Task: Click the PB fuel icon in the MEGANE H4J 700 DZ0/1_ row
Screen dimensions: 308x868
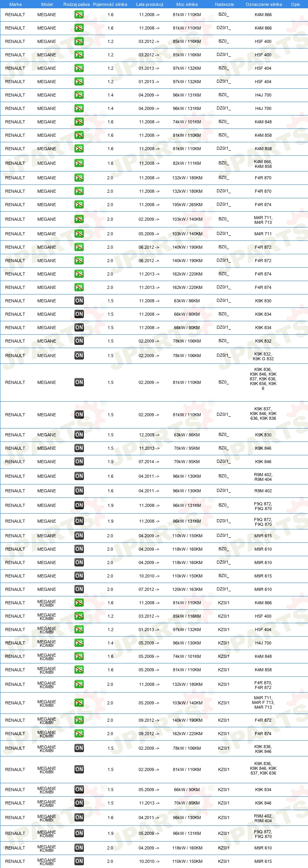Action: pyautogui.click(x=79, y=108)
